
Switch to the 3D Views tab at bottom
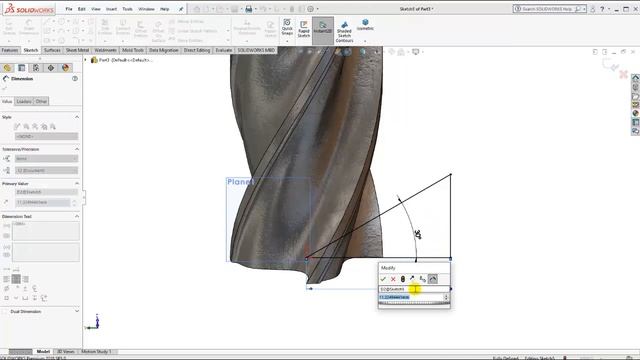tap(65, 351)
